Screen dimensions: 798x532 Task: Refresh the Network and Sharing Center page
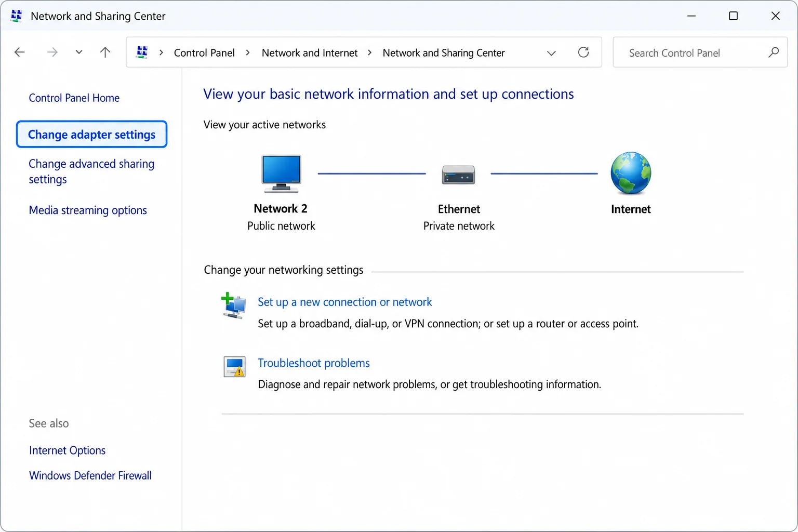pyautogui.click(x=583, y=52)
